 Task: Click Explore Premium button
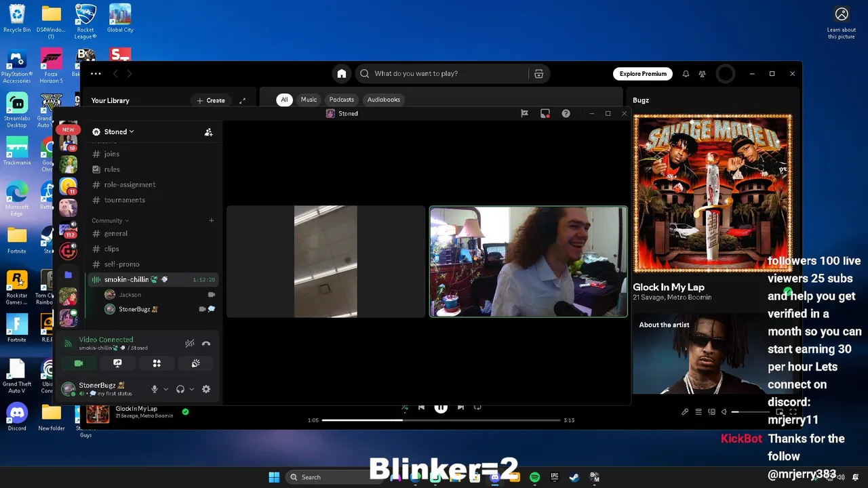click(643, 73)
